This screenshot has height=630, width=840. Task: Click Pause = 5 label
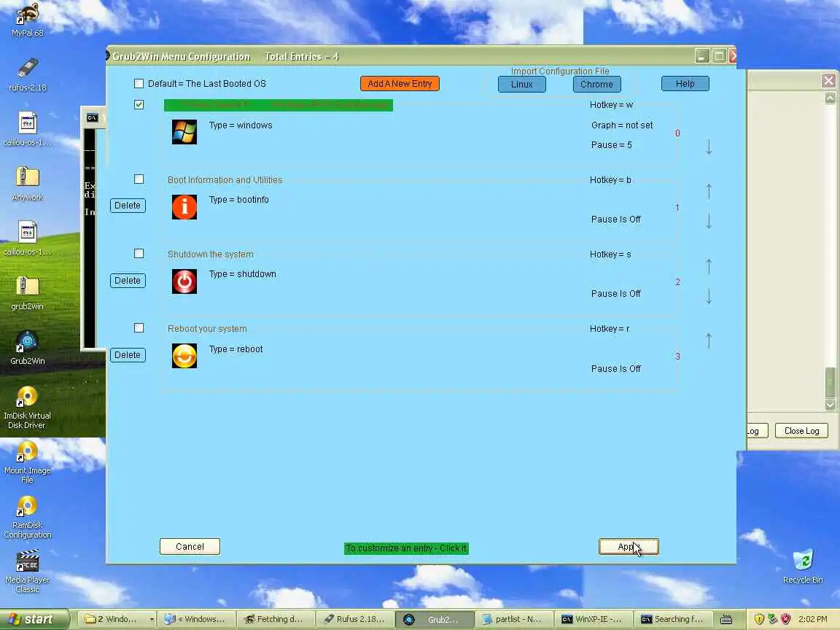click(x=611, y=144)
